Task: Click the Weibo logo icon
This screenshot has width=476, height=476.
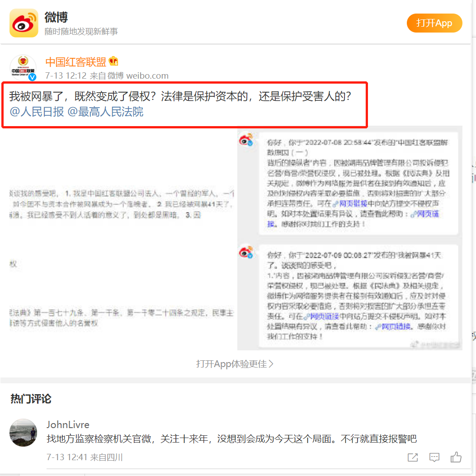Action: pyautogui.click(x=24, y=23)
